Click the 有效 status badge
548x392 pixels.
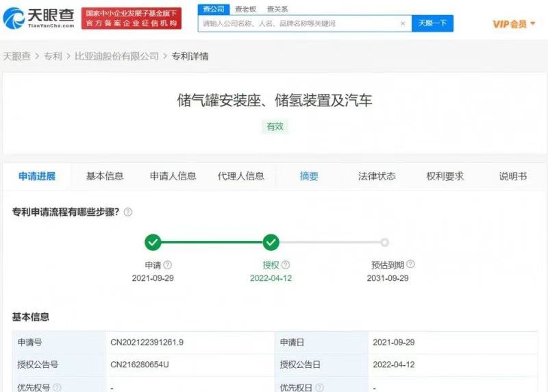point(275,127)
